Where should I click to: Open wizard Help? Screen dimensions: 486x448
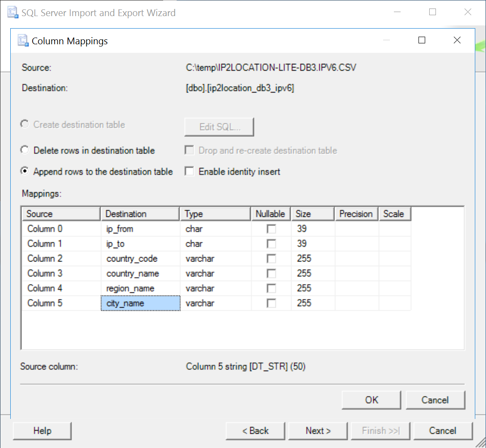42,431
